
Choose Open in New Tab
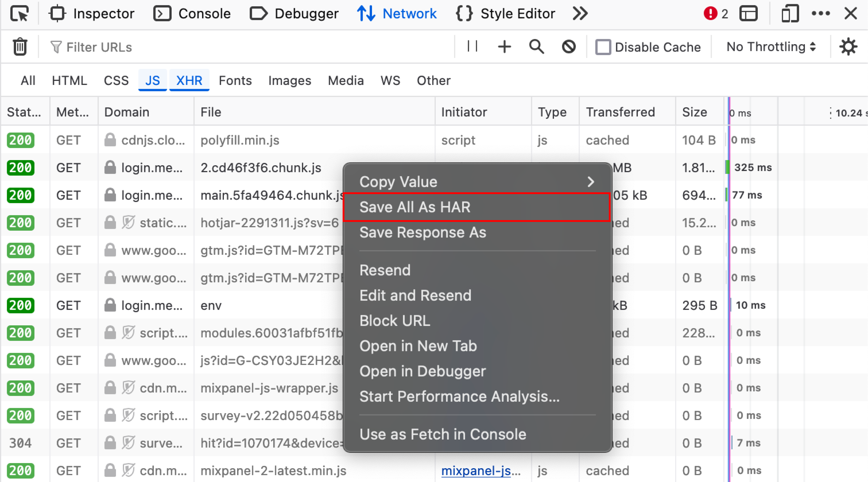click(477, 346)
